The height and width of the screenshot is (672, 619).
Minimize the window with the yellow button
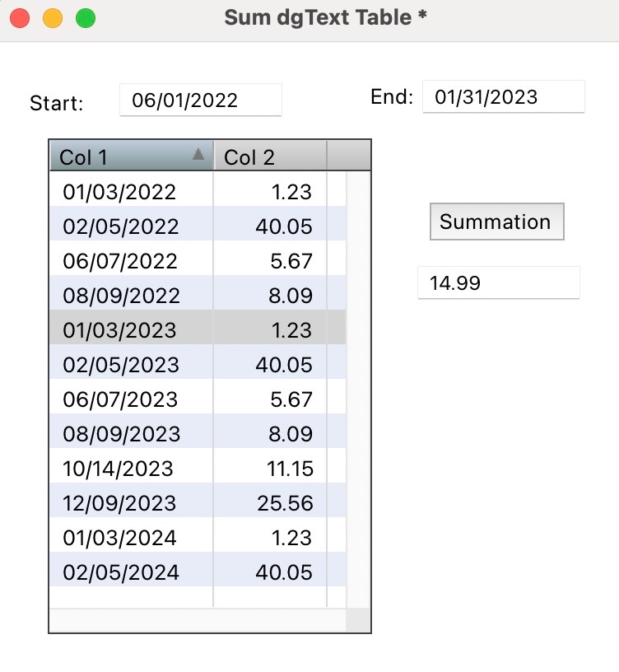(52, 18)
